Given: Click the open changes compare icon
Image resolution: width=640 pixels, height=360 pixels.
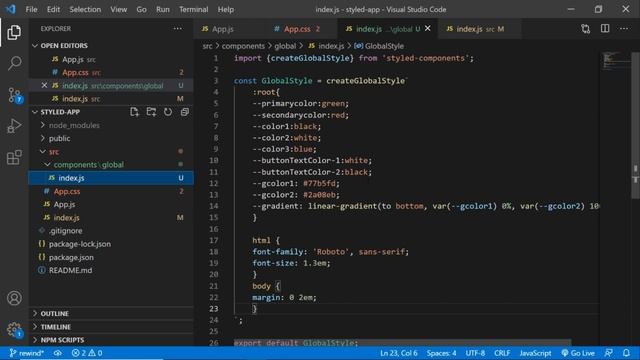Looking at the screenshot, I should tap(586, 29).
